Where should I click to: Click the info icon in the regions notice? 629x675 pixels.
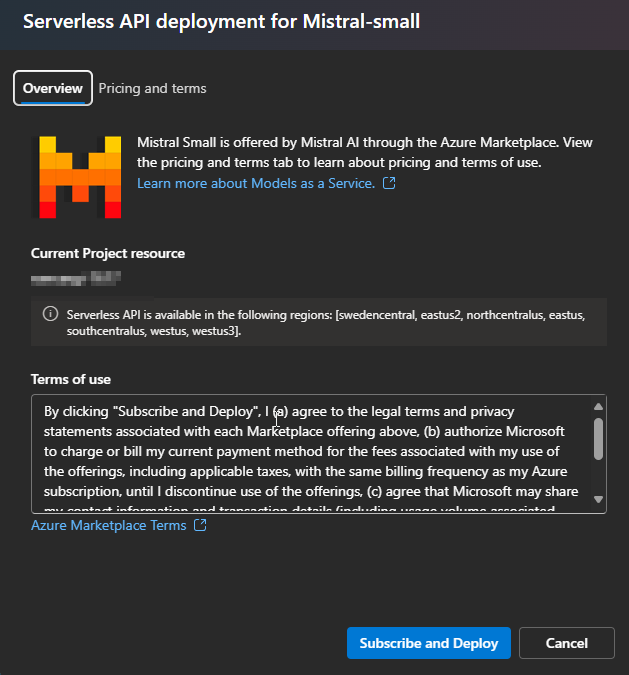[x=50, y=314]
